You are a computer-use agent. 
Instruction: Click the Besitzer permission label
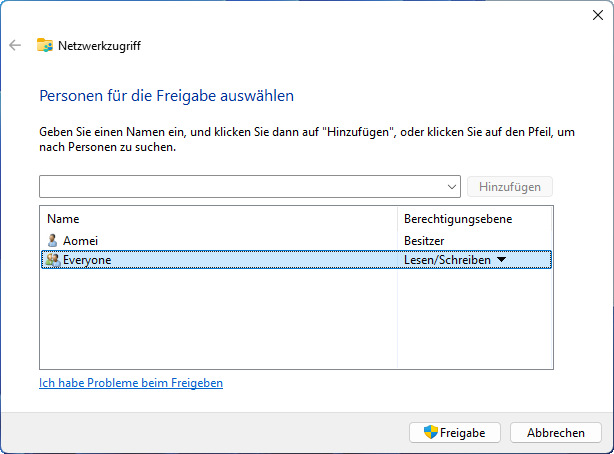424,241
